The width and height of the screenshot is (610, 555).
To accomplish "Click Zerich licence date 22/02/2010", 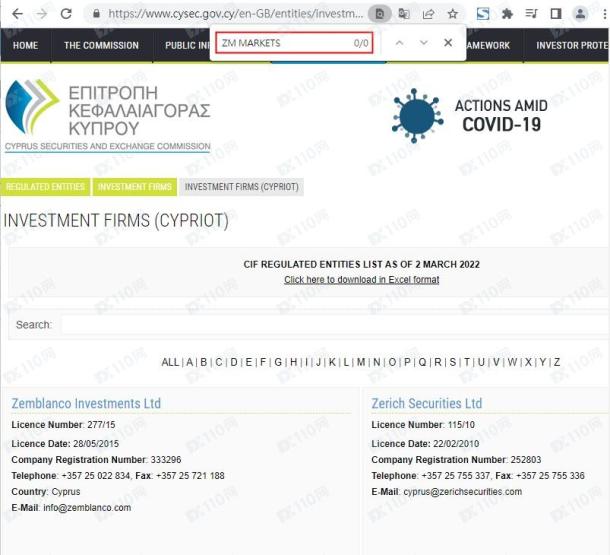I will [x=456, y=444].
